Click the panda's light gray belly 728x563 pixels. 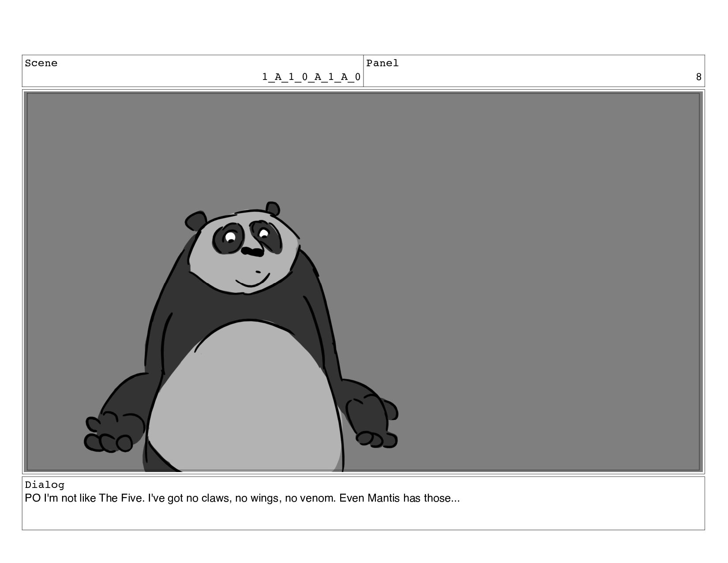click(x=245, y=397)
